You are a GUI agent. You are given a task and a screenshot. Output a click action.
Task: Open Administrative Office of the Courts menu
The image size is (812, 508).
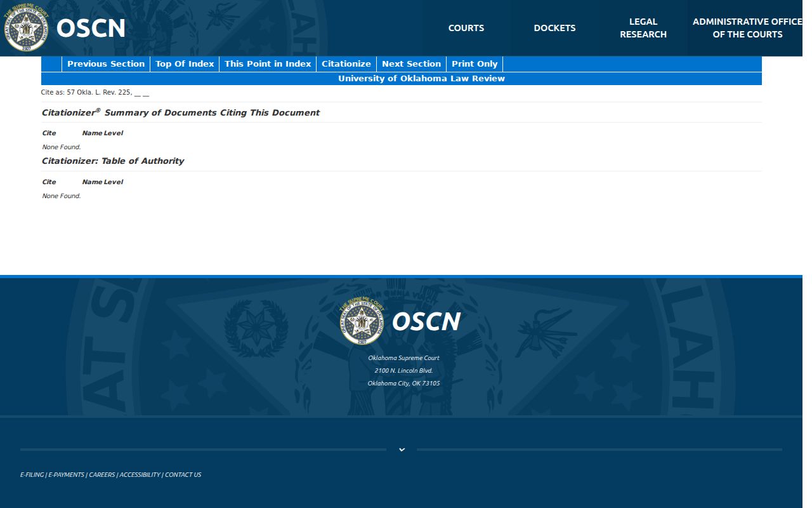(x=747, y=28)
